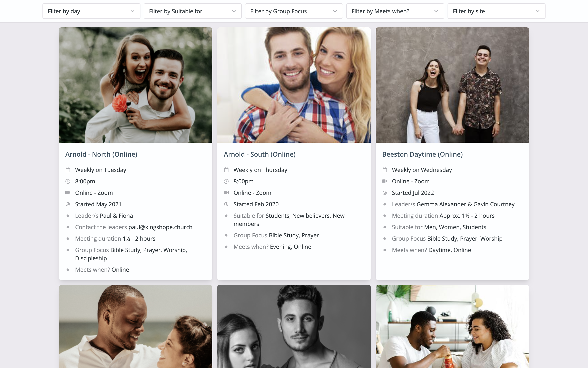This screenshot has height=368, width=588.
Task: Click the black and white couple photo
Action: click(x=294, y=326)
